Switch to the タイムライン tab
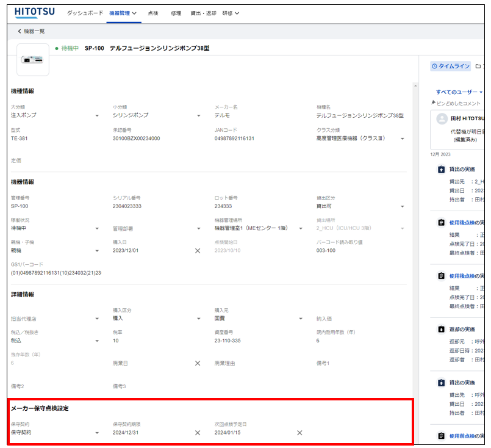 click(x=451, y=66)
